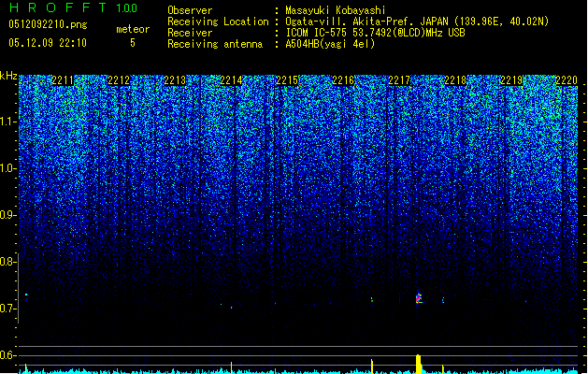Click the strong red meteor echo after 2217
588x374 pixels.
click(x=419, y=298)
